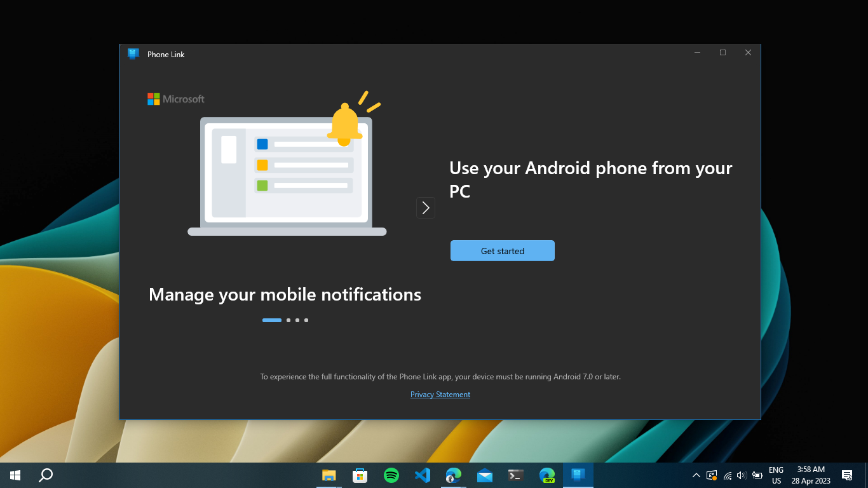Click the tray icon with orange dot
The image size is (868, 488).
[712, 475]
